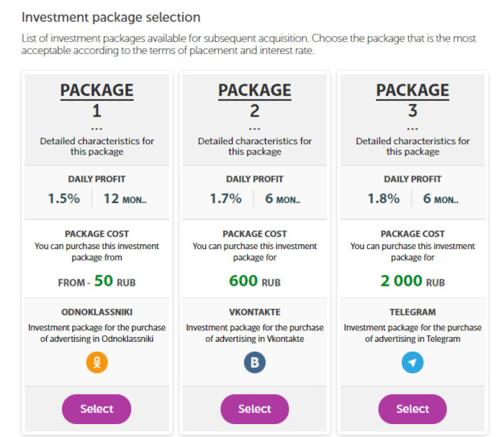Click the 2 000 RUB package cost

coord(413,281)
